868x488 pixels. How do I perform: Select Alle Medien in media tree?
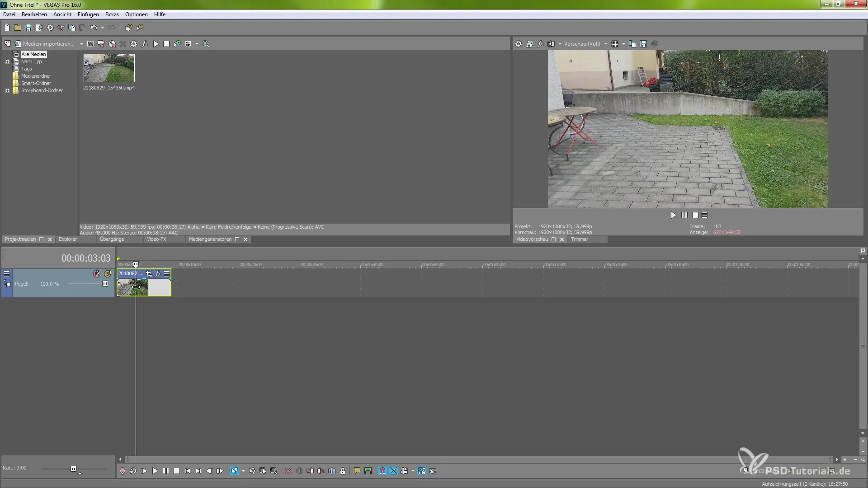[x=33, y=54]
